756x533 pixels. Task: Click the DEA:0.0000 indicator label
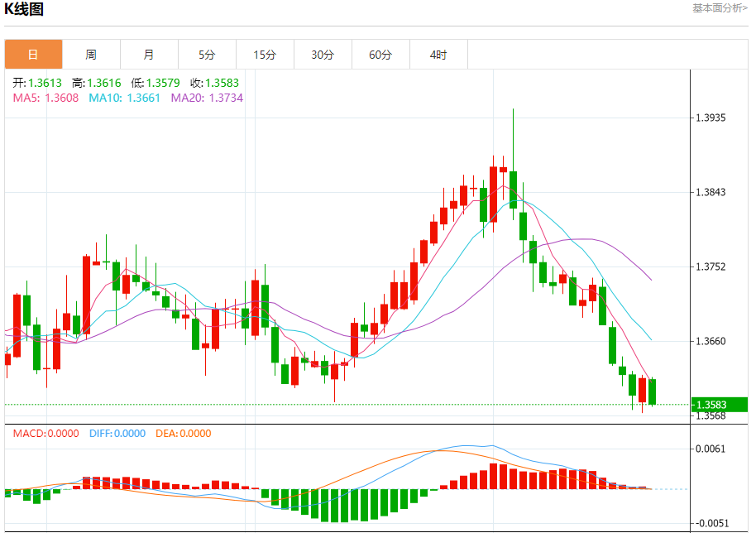tap(184, 433)
